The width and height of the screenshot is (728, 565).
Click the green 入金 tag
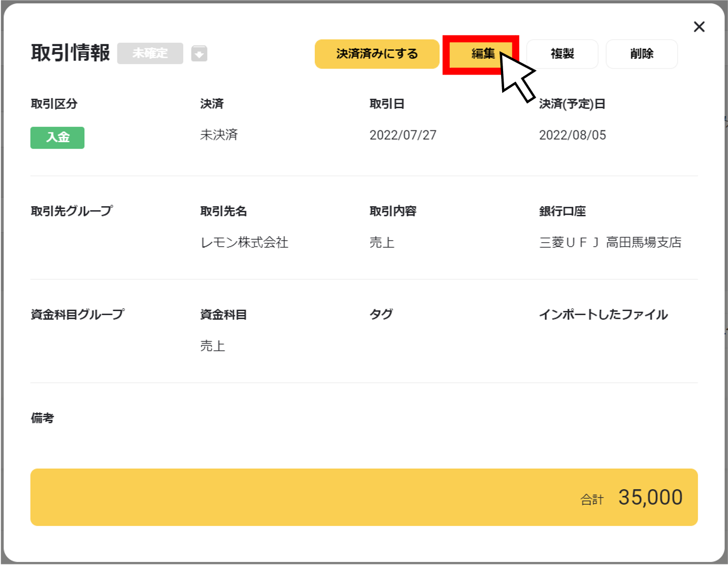coord(57,138)
